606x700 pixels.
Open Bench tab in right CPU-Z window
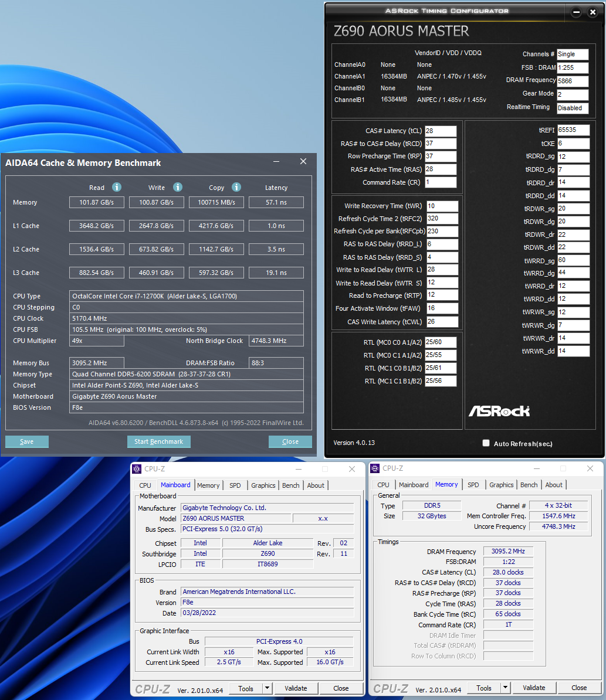pos(529,485)
